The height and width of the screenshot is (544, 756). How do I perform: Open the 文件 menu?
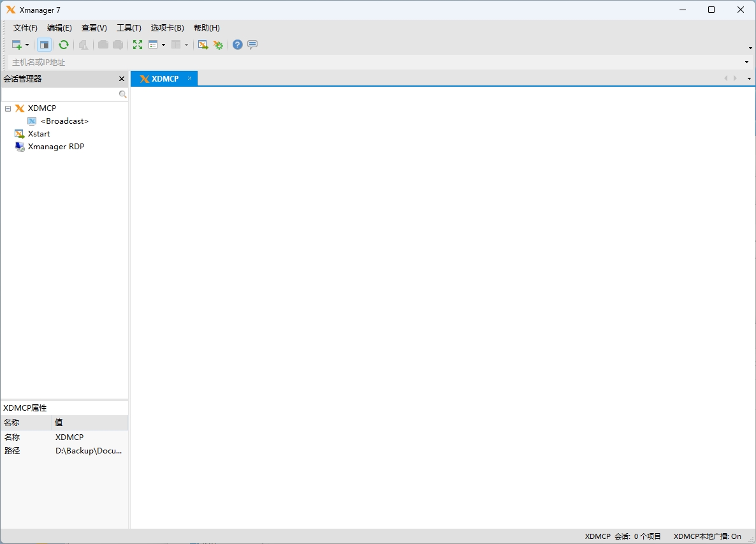tap(24, 27)
